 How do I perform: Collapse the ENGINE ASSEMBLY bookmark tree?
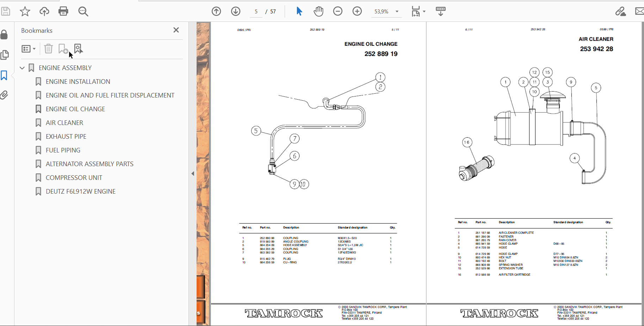(x=22, y=68)
